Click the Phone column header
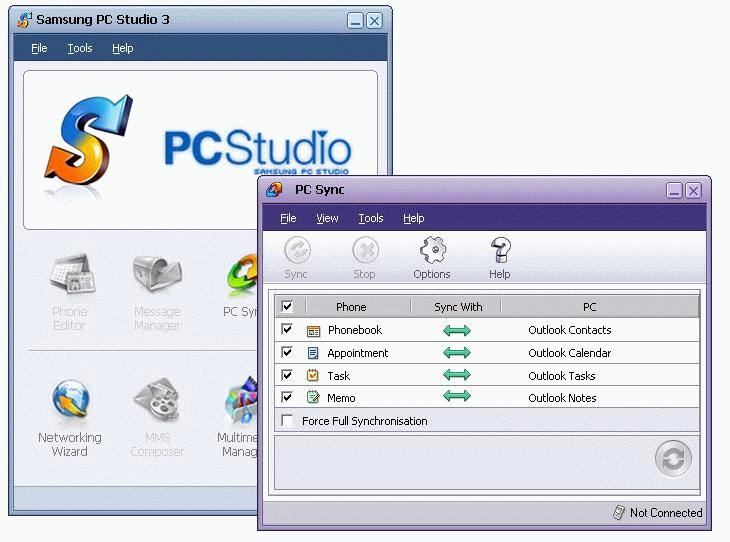Screen dimensions: 730x542 point(358,307)
